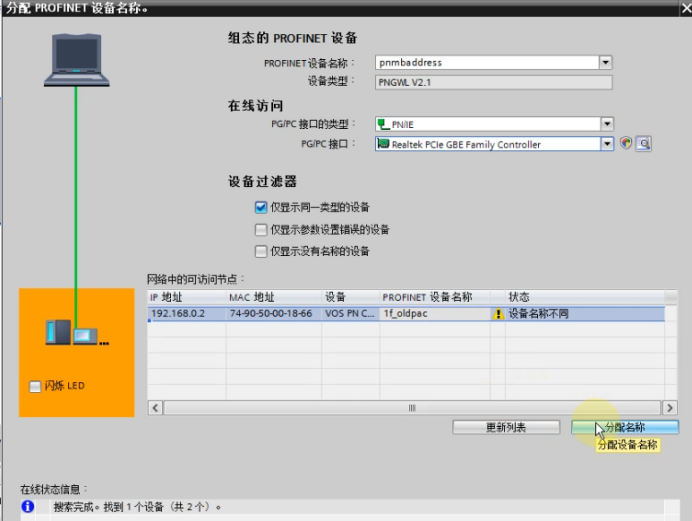
Task: Click the magnifier search icon beside interface
Action: [643, 144]
